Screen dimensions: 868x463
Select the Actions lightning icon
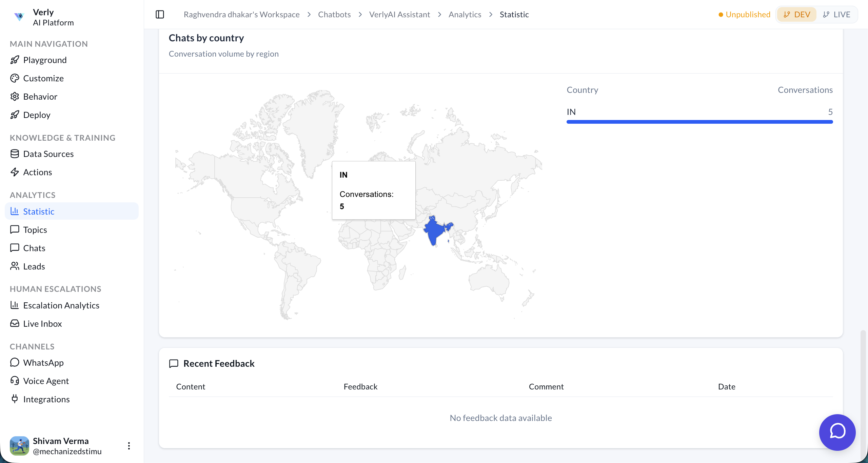point(15,172)
